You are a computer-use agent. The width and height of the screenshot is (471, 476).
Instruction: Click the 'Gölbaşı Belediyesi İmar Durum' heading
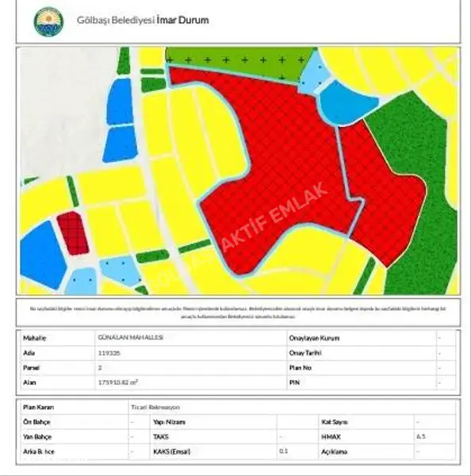point(143,20)
